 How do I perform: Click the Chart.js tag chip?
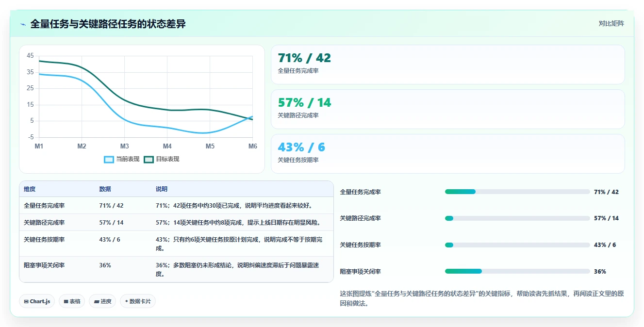coord(37,301)
